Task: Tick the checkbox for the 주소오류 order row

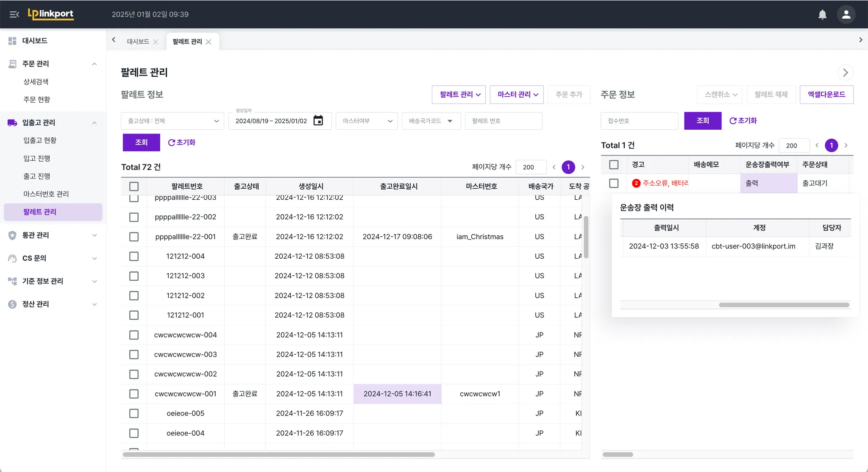Action: pyautogui.click(x=614, y=183)
